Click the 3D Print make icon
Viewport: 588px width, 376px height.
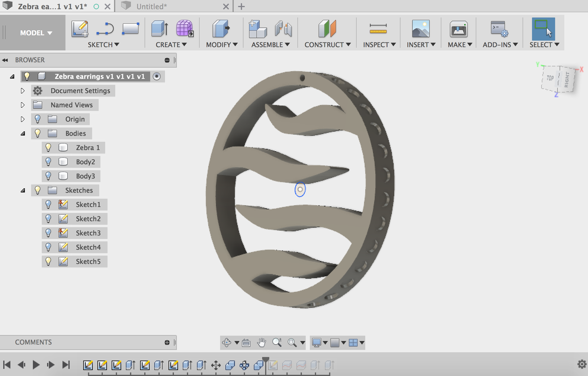(459, 29)
